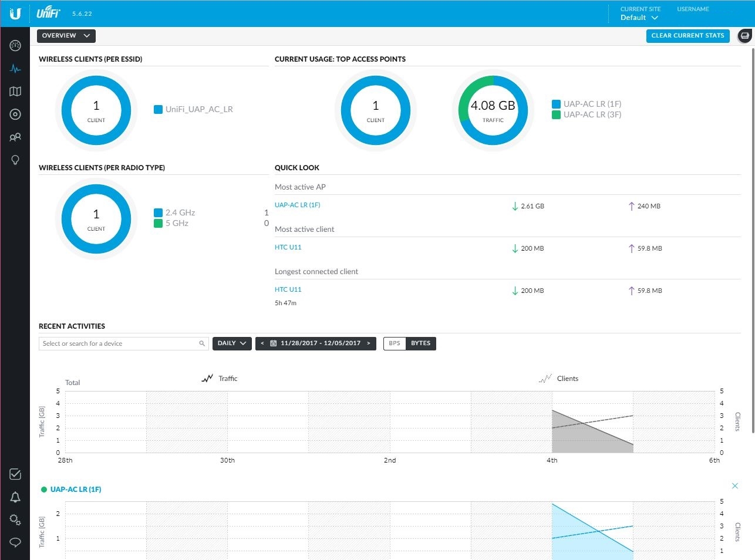Screen dimensions: 755x560
Task: Click the device search input field
Action: [124, 343]
